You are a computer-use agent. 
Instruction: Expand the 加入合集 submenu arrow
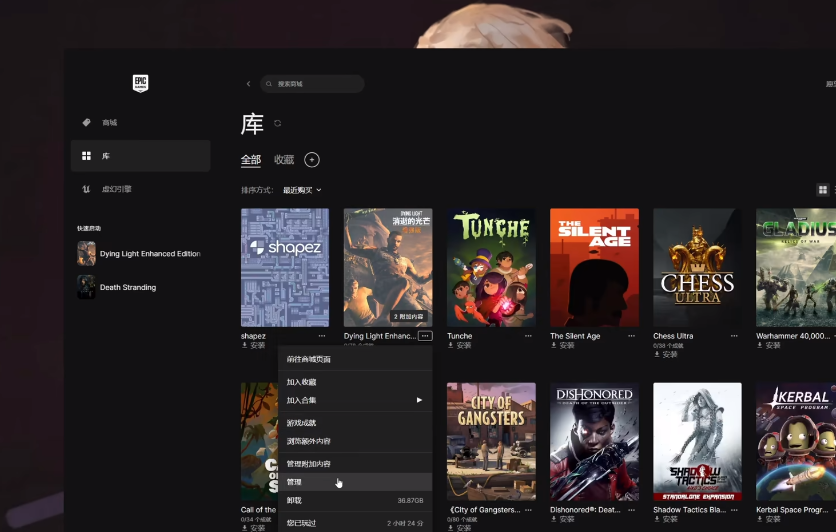(x=419, y=400)
